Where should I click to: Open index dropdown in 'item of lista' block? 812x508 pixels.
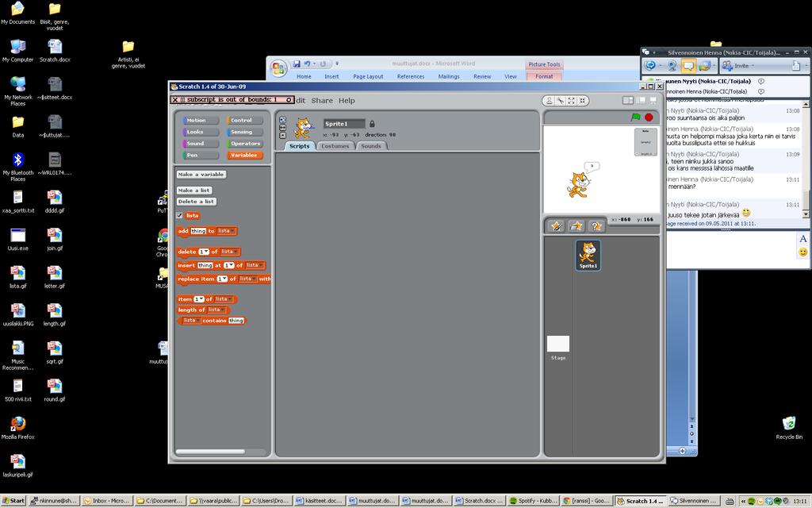(x=199, y=299)
